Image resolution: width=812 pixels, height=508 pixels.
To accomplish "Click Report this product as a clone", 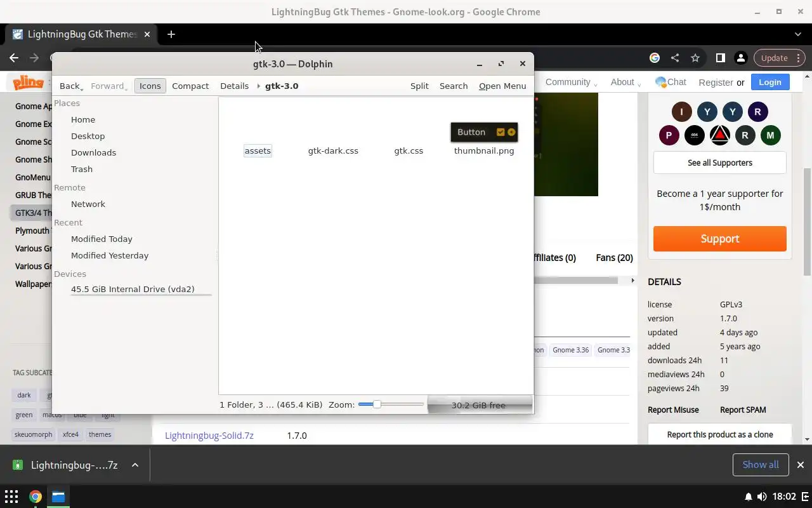I will [720, 434].
